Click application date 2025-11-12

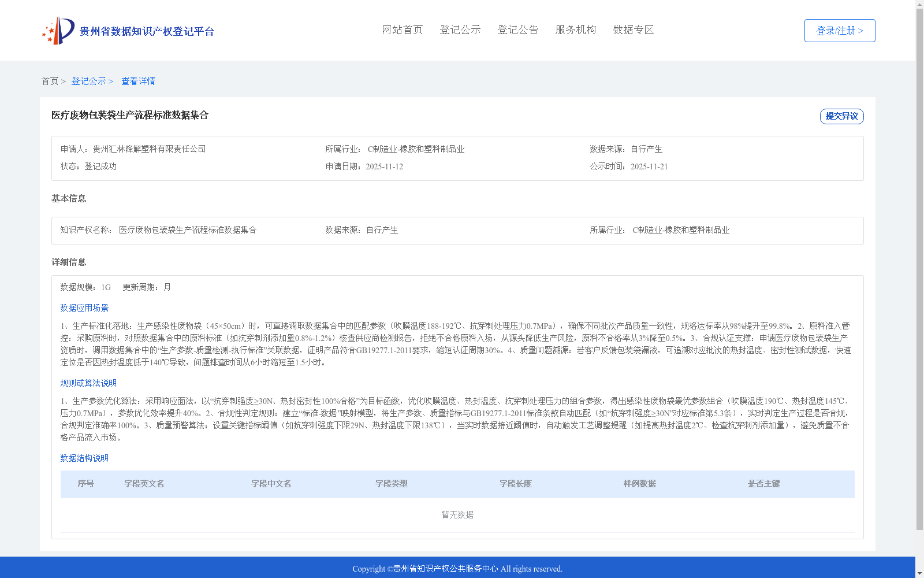point(384,166)
